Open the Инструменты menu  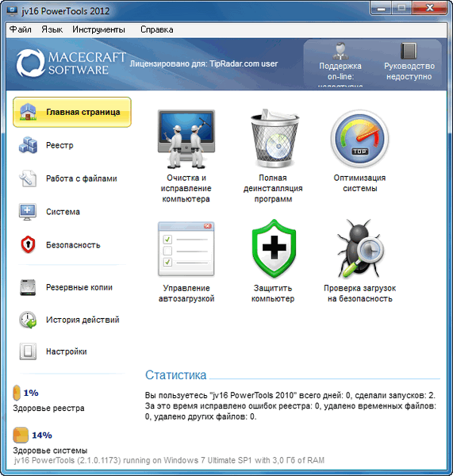[98, 29]
